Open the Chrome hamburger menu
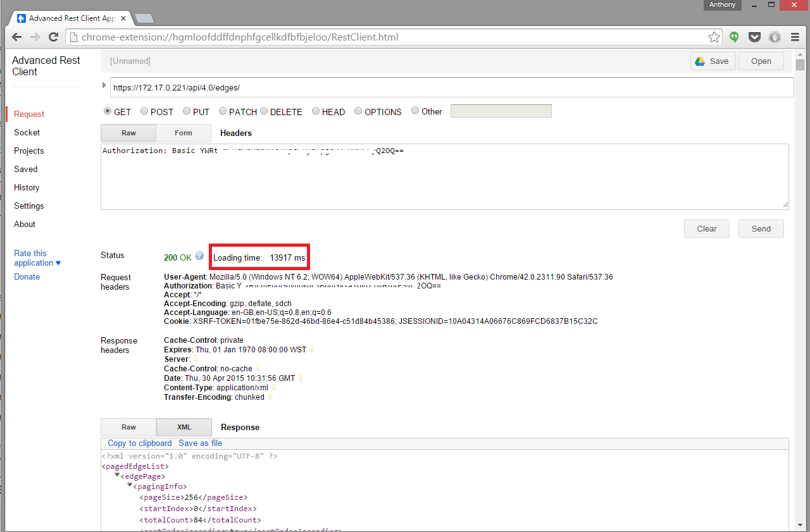The height and width of the screenshot is (532, 810). (x=795, y=37)
